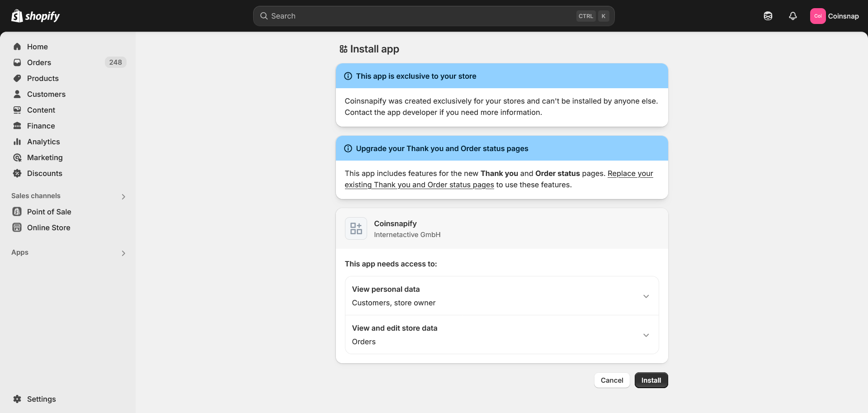The image size is (868, 413).
Task: Expand the Apps section chevron
Action: click(123, 253)
